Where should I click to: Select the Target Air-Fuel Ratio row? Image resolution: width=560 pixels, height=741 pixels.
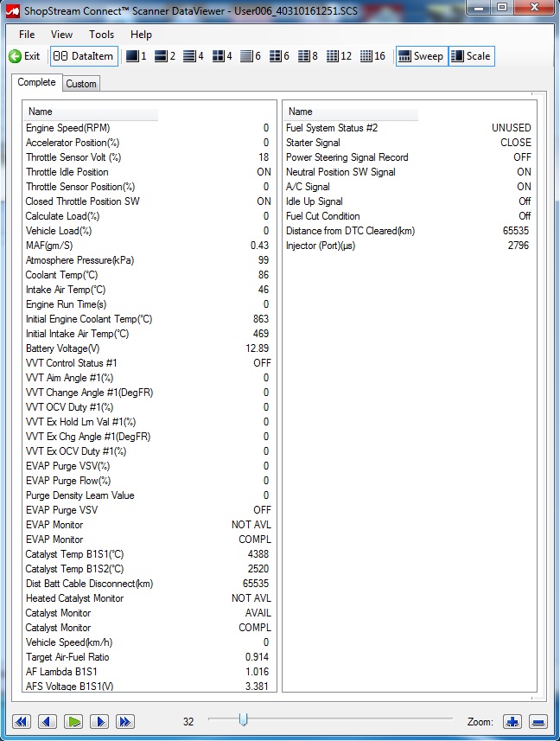(x=149, y=657)
